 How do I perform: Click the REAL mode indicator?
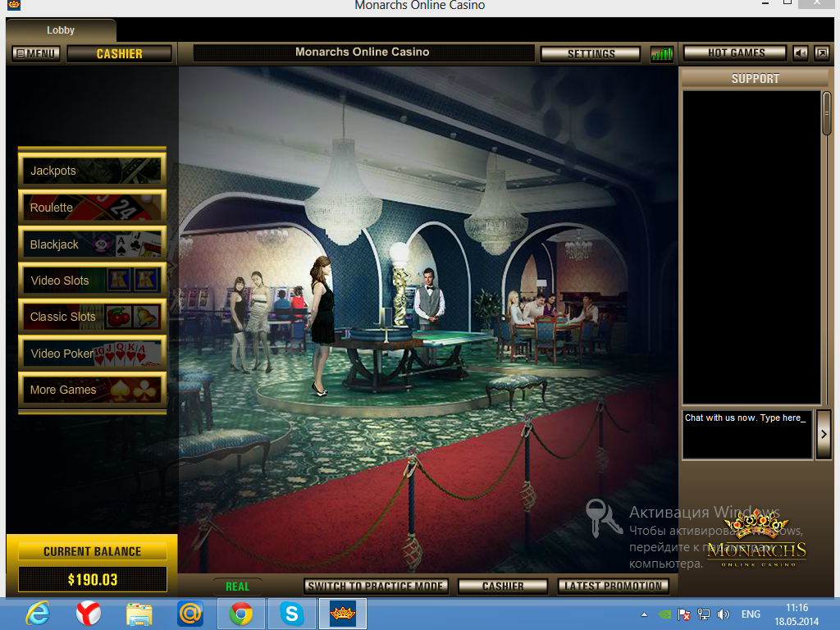[x=237, y=587]
